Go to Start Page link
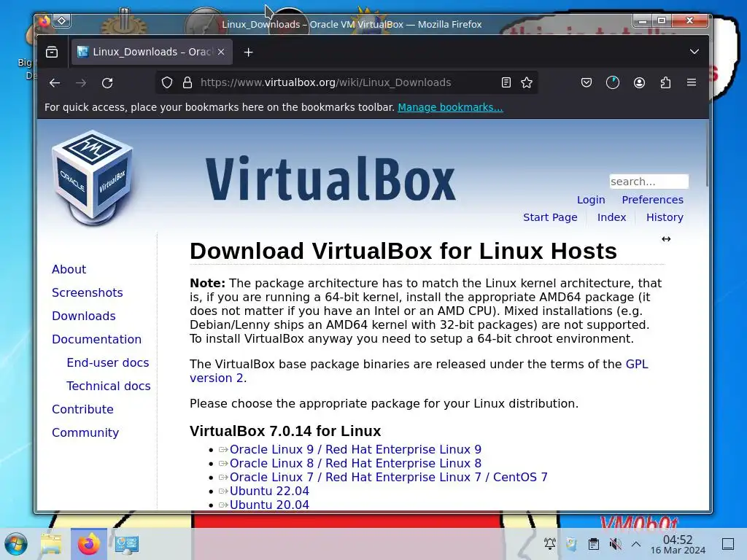 550,217
